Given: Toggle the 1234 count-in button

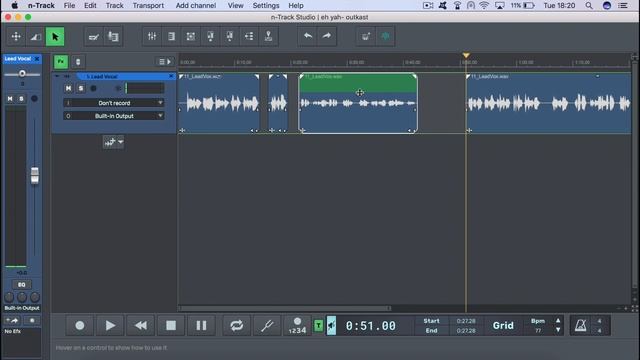Looking at the screenshot, I should pyautogui.click(x=297, y=326).
